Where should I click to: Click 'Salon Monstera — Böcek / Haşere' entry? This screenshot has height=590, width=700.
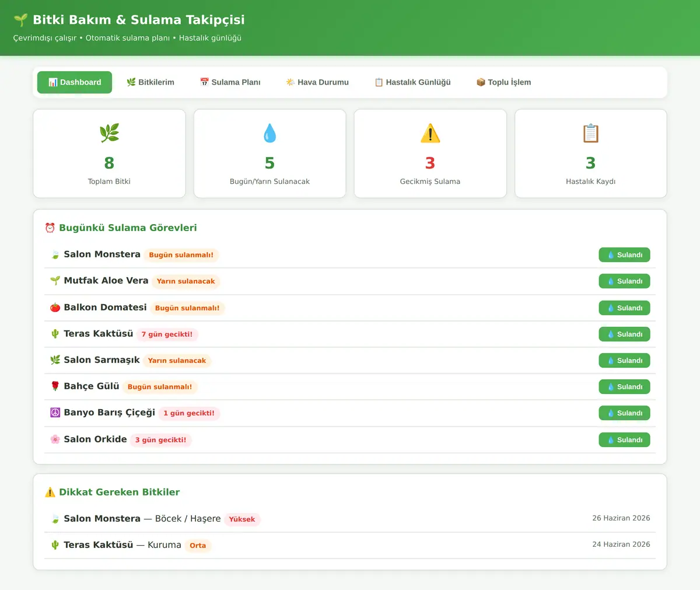(x=350, y=519)
